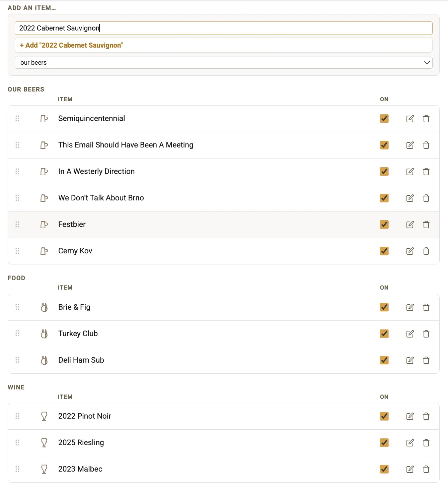Screen dimensions: 448x490
Task: Edit the Semiquincentennial item
Action: (410, 119)
